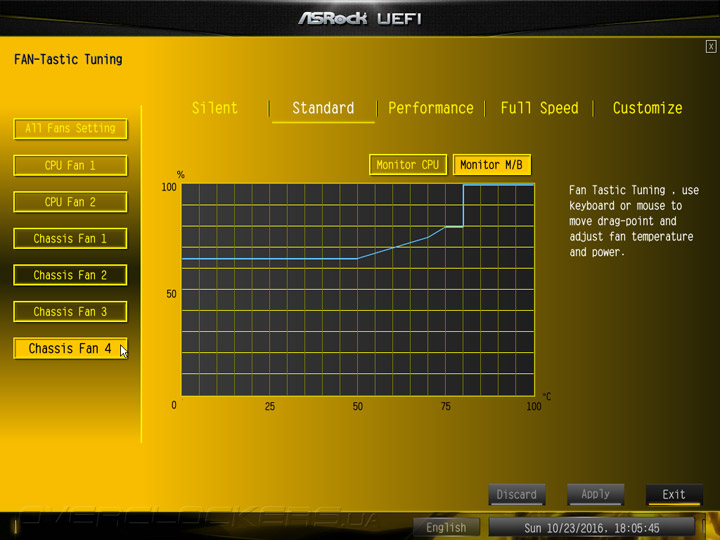The width and height of the screenshot is (720, 540).
Task: Toggle Monitor M/B temperature source
Action: (492, 165)
